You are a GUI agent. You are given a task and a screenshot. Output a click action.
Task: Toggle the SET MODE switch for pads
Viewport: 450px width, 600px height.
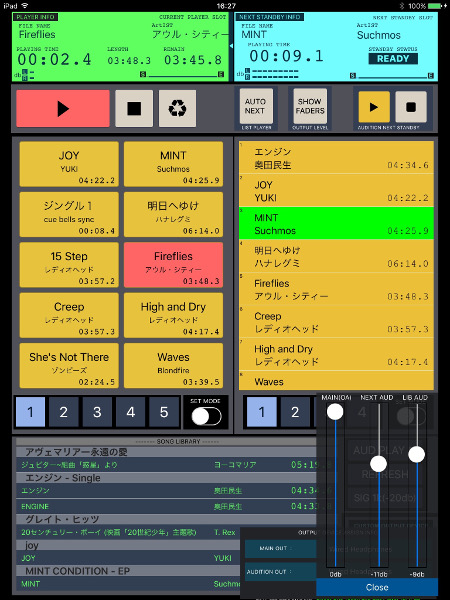(206, 416)
